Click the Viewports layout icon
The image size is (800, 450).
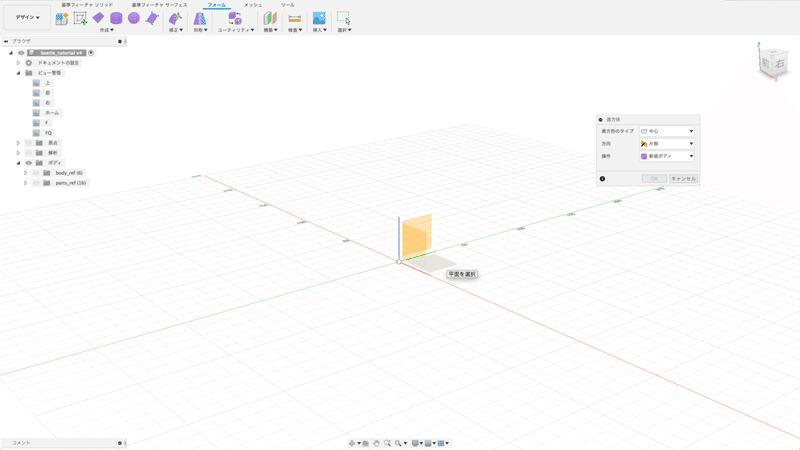tap(441, 443)
